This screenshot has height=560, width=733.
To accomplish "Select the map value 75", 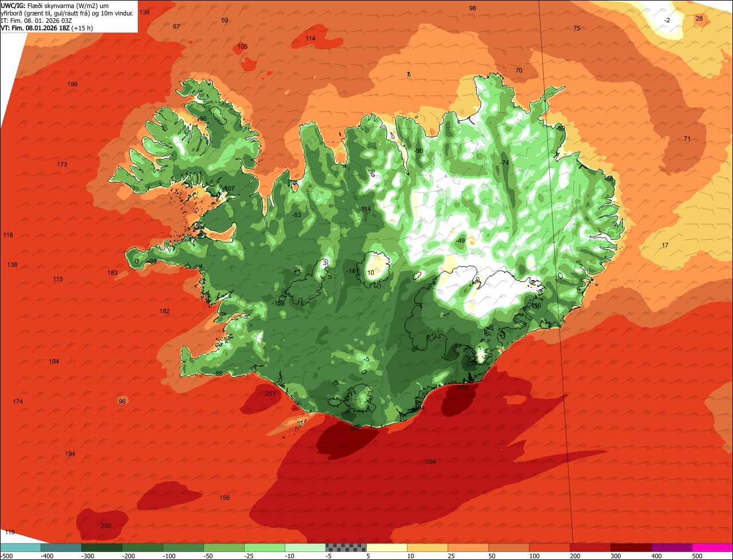I will tap(577, 28).
